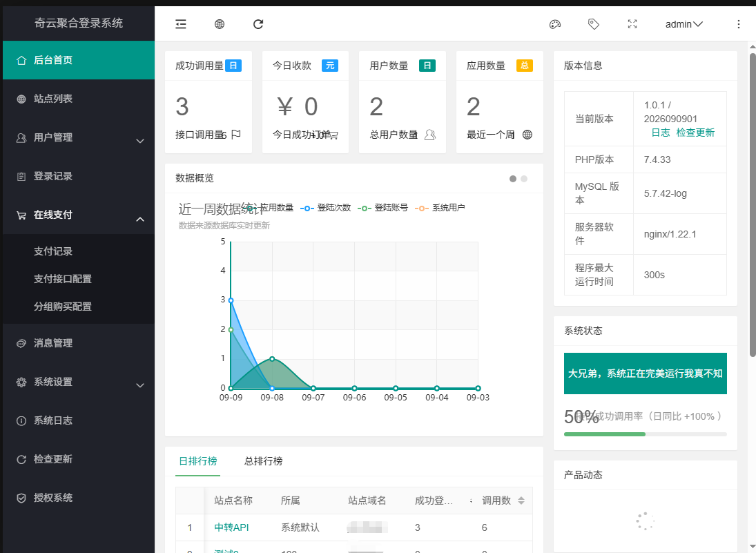Click the flag icon in 成功调用量 card
The height and width of the screenshot is (553, 756).
235,135
